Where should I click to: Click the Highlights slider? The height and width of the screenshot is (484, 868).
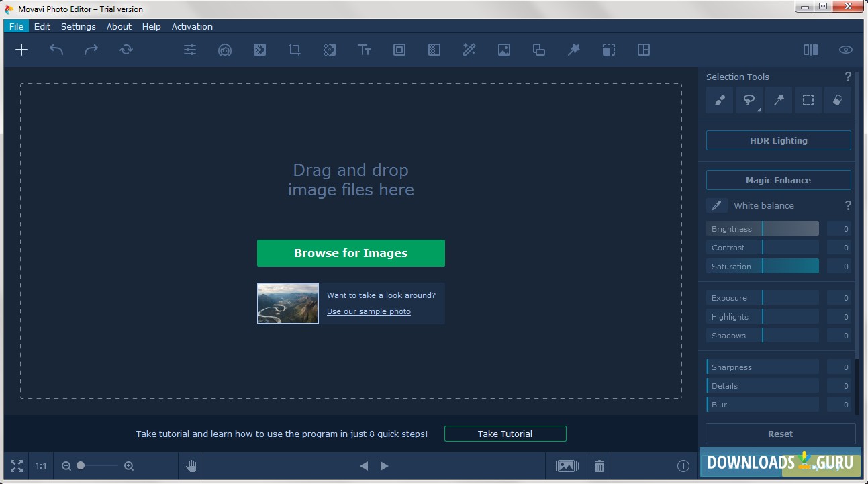click(763, 317)
